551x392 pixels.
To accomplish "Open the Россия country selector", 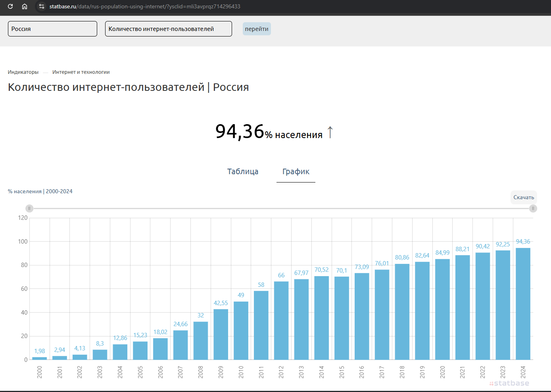I will click(52, 29).
